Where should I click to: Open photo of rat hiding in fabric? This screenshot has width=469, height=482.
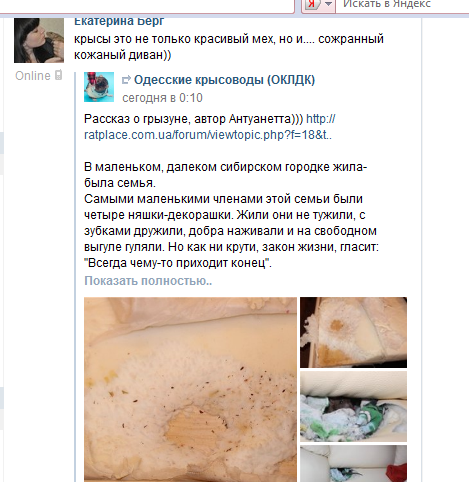click(353, 406)
